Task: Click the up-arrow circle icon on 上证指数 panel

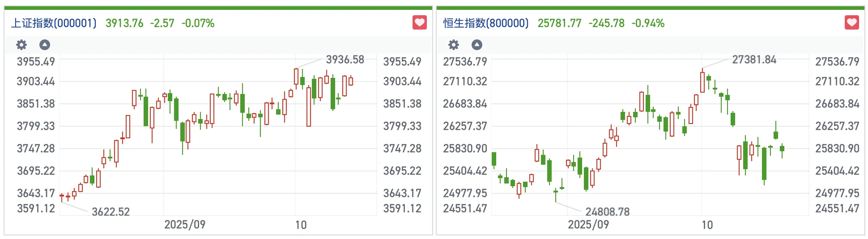Action: click(x=45, y=45)
